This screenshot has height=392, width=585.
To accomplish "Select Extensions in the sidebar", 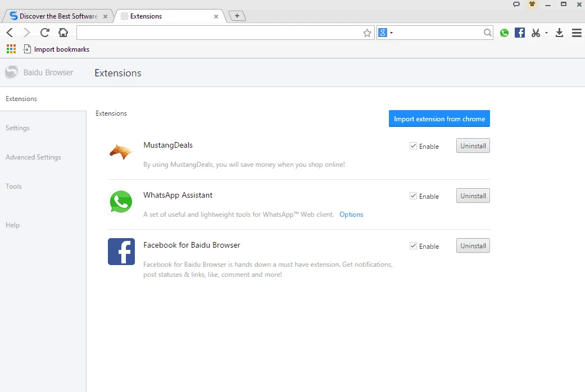I will pyautogui.click(x=21, y=99).
